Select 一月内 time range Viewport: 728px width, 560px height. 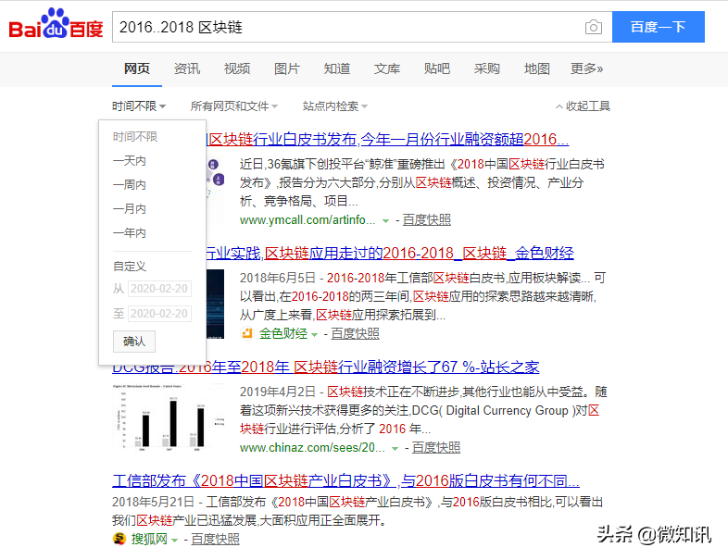coord(130,208)
